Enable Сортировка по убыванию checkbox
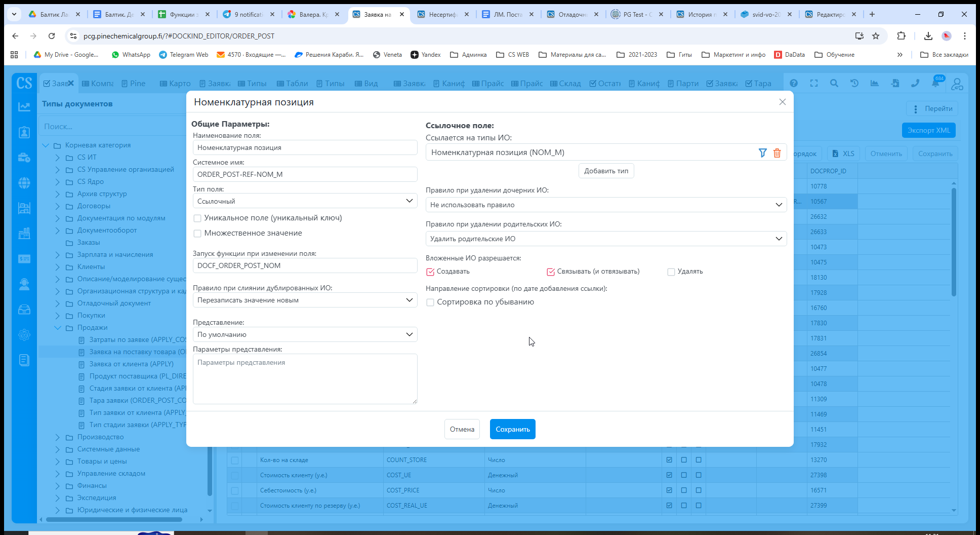Viewport: 980px width, 535px height. (430, 302)
